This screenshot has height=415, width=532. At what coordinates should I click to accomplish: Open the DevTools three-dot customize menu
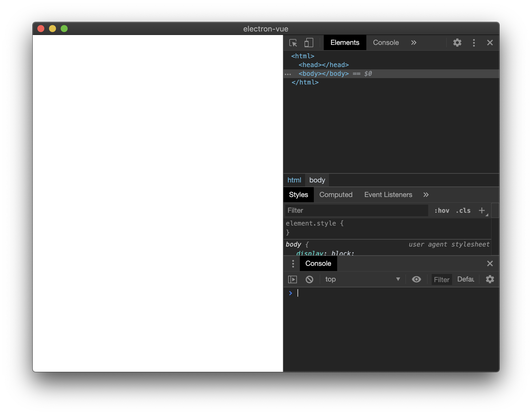(x=474, y=43)
